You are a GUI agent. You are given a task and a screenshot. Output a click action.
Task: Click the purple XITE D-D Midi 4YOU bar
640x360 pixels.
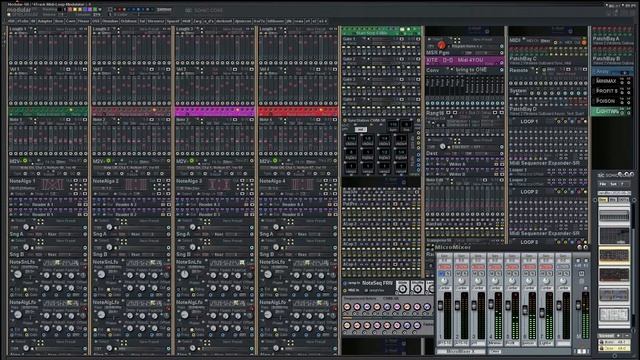[464, 61]
